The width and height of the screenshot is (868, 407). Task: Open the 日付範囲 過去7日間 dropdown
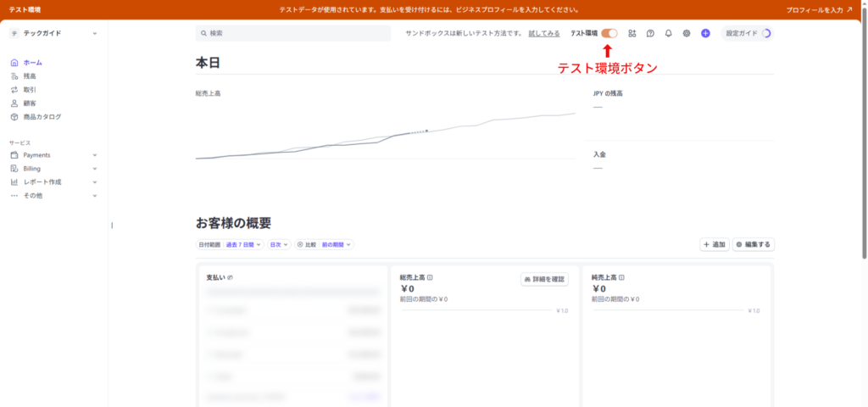tap(230, 244)
